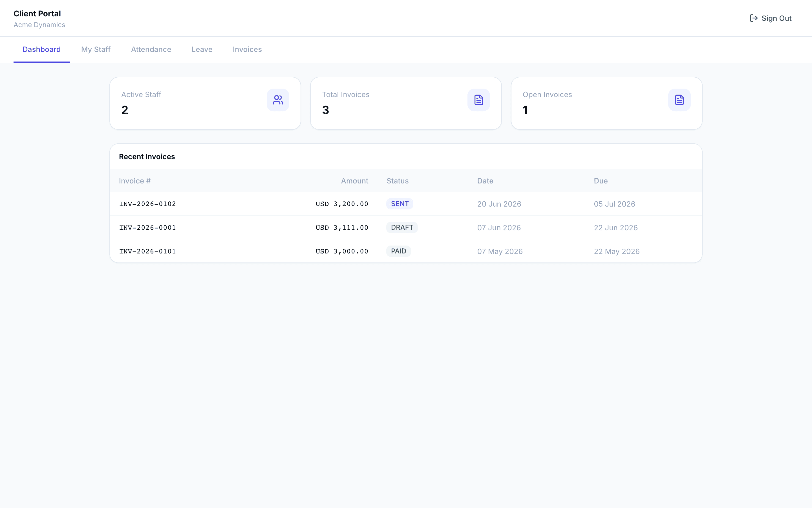Click due date 22 Jun 2026
Screen dimensions: 812x508
616,227
